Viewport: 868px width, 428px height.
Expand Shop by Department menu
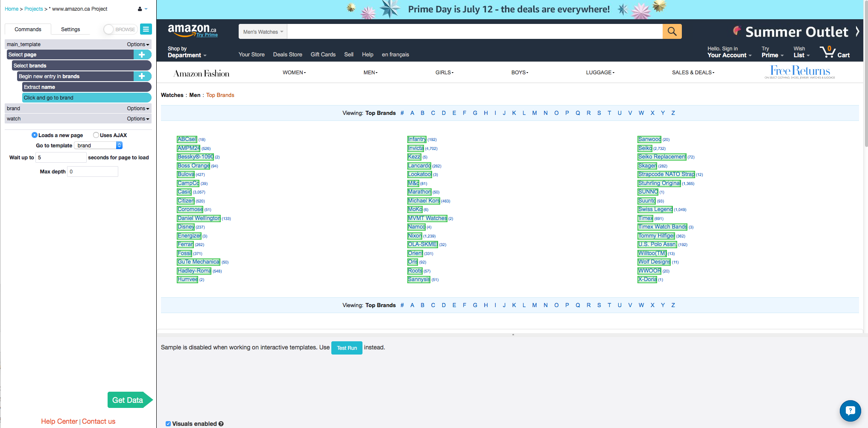[187, 52]
